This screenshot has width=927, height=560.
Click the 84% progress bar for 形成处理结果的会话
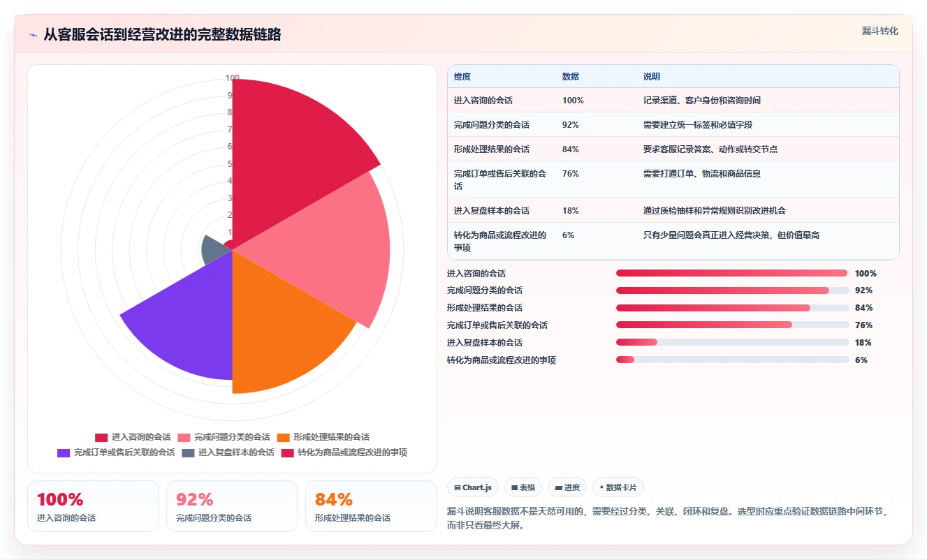[x=733, y=308]
